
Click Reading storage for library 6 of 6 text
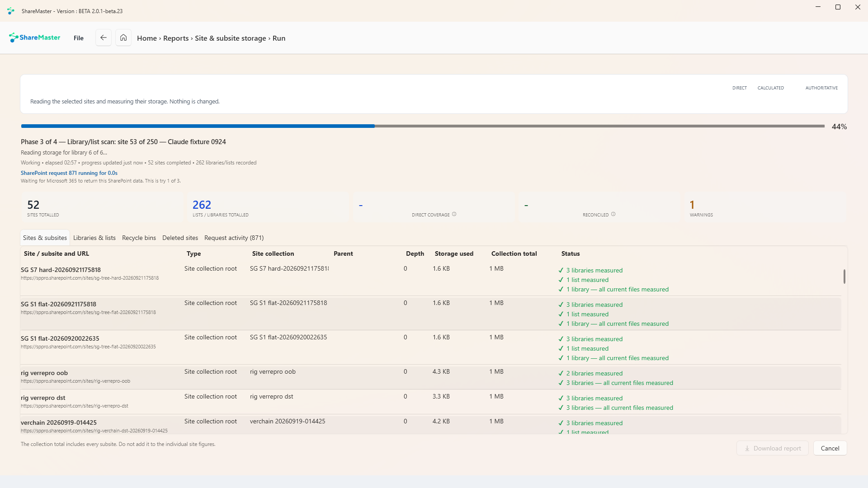(x=64, y=153)
